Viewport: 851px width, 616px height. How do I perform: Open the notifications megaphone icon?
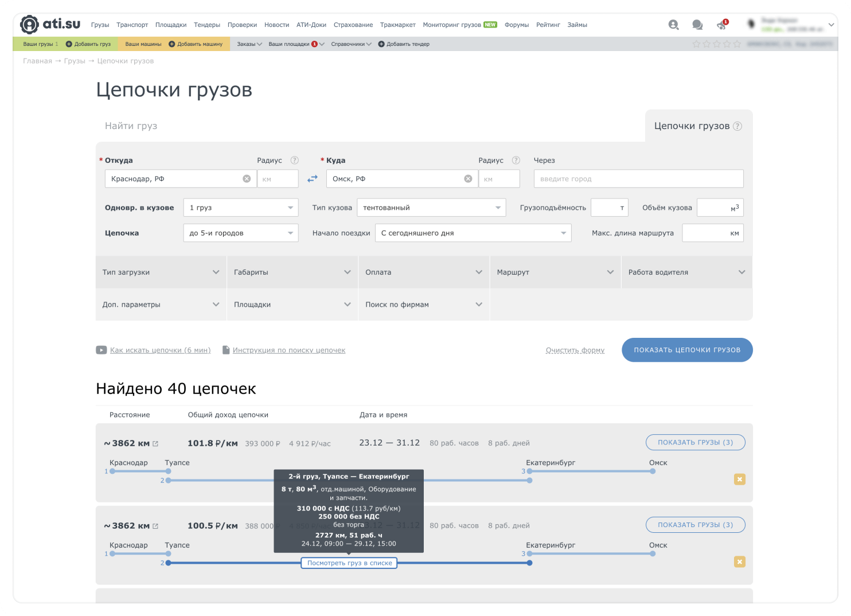point(722,25)
